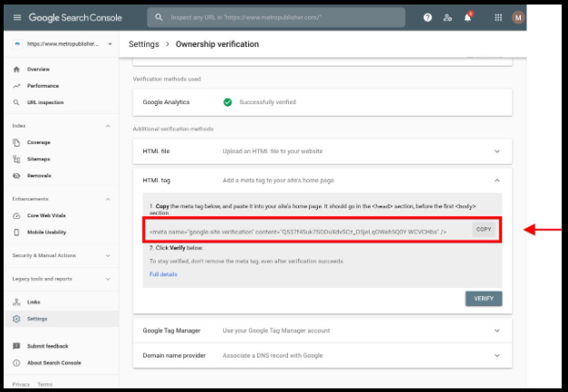Click the VERIFY button
568x392 pixels.
point(484,299)
